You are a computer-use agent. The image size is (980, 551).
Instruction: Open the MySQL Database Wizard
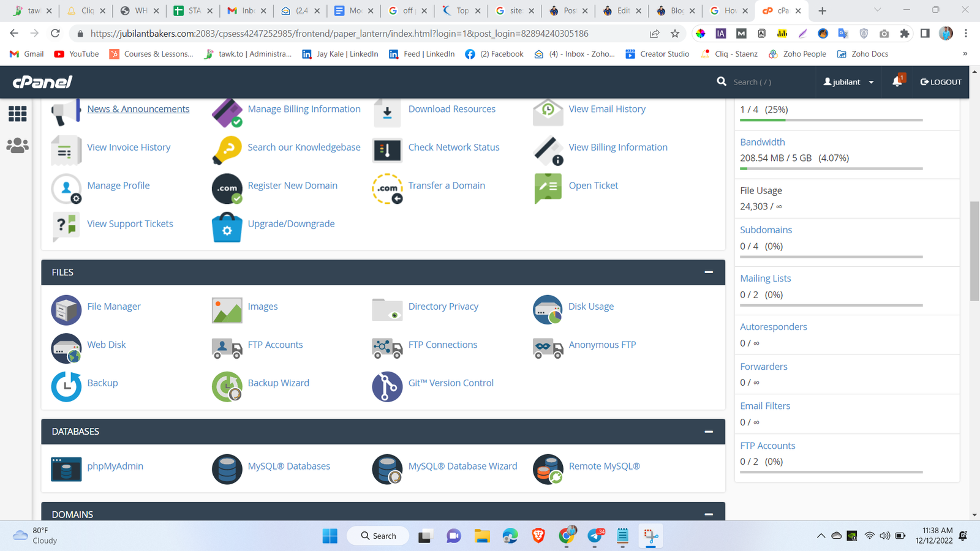pyautogui.click(x=462, y=466)
